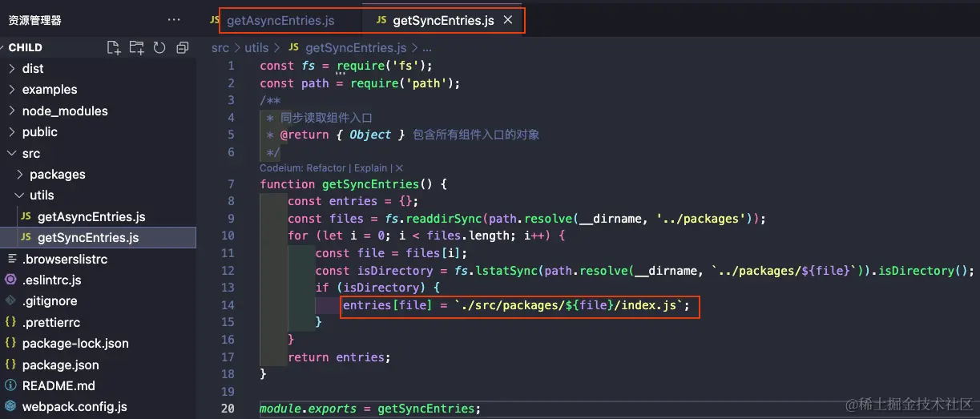Open package-lock.json file

(75, 344)
